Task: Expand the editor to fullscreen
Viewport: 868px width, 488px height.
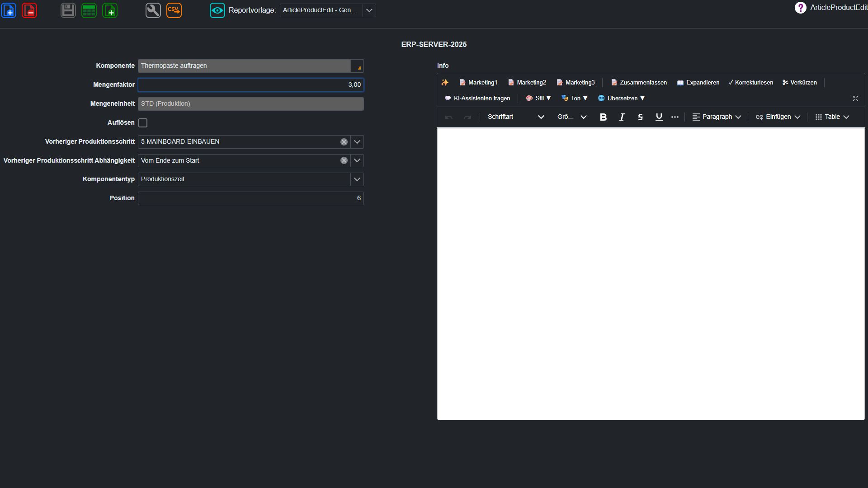Action: click(x=855, y=99)
